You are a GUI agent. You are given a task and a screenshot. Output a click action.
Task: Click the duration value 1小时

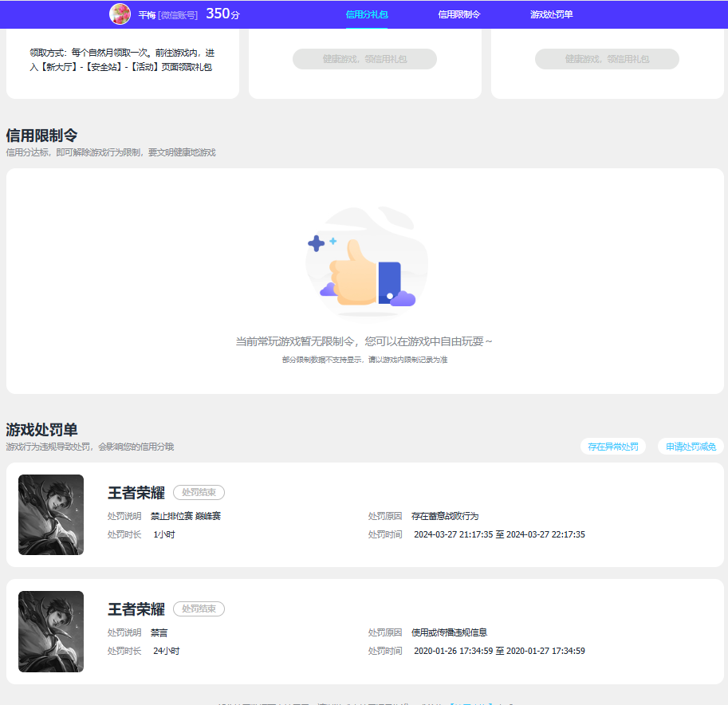[x=164, y=534]
